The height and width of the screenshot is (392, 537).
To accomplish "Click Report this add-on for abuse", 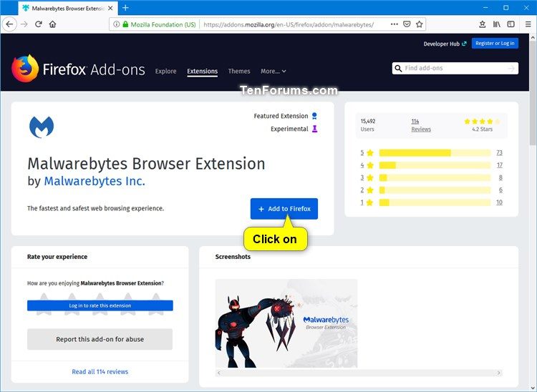I will (x=100, y=339).
